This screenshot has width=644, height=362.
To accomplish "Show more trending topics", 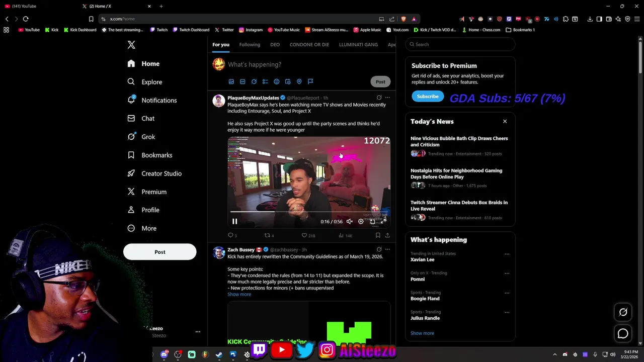I will (x=422, y=333).
